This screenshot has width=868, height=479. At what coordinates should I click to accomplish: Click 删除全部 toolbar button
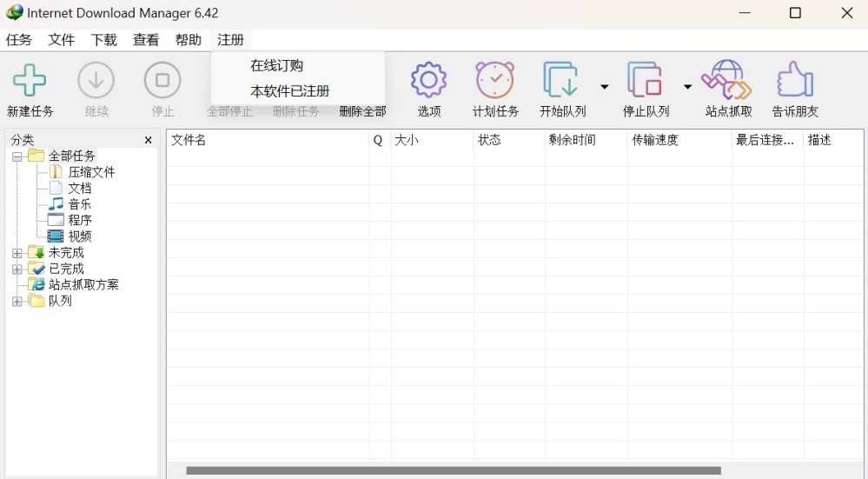(x=362, y=111)
